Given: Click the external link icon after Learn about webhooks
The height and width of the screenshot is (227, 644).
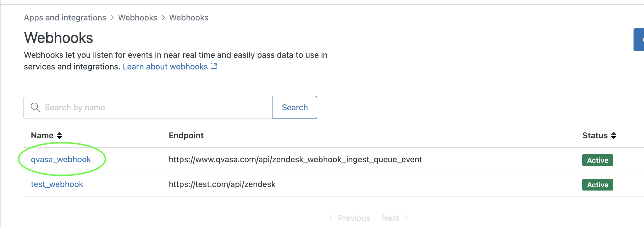Looking at the screenshot, I should coord(214,66).
